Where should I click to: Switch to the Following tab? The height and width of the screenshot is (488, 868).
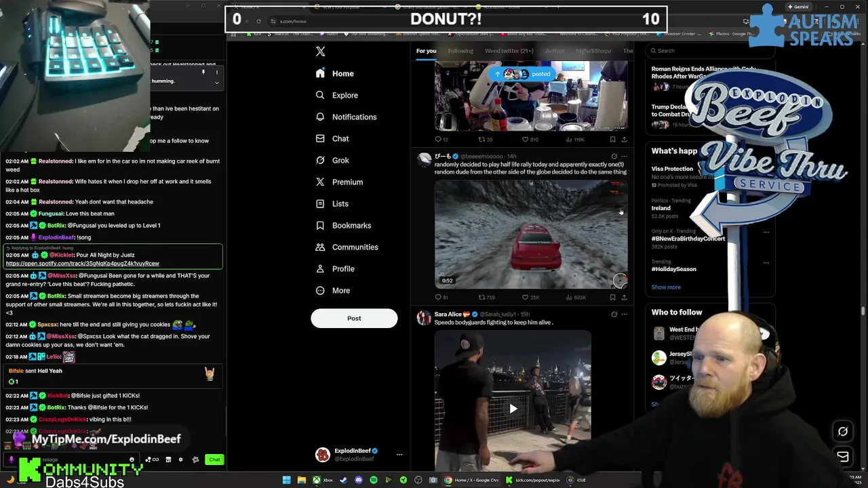(460, 51)
